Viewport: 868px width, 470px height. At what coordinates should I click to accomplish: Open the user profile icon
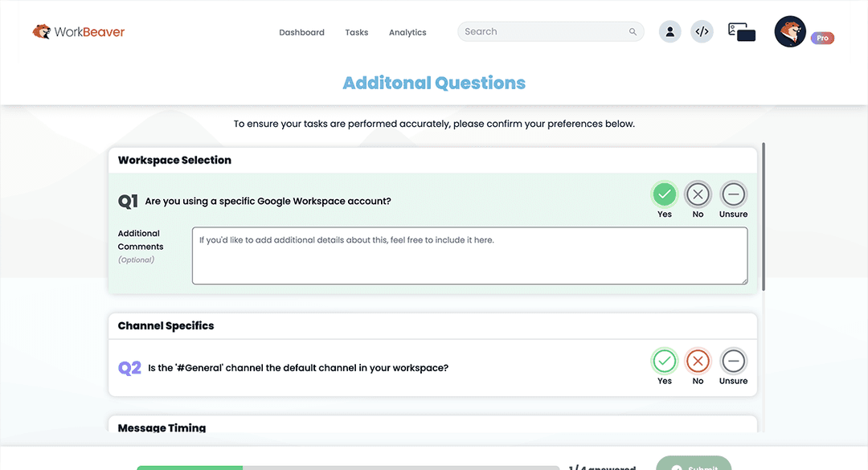pos(669,31)
